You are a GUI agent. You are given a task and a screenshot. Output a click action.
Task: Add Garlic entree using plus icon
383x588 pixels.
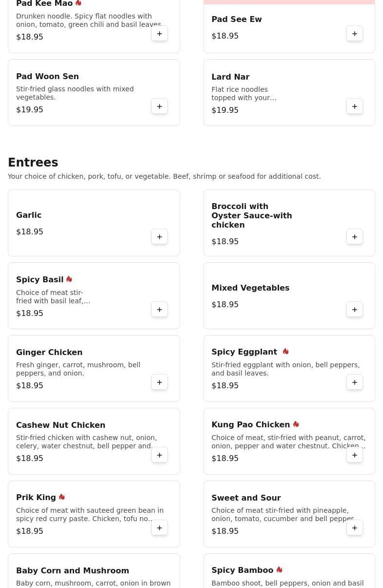click(160, 237)
